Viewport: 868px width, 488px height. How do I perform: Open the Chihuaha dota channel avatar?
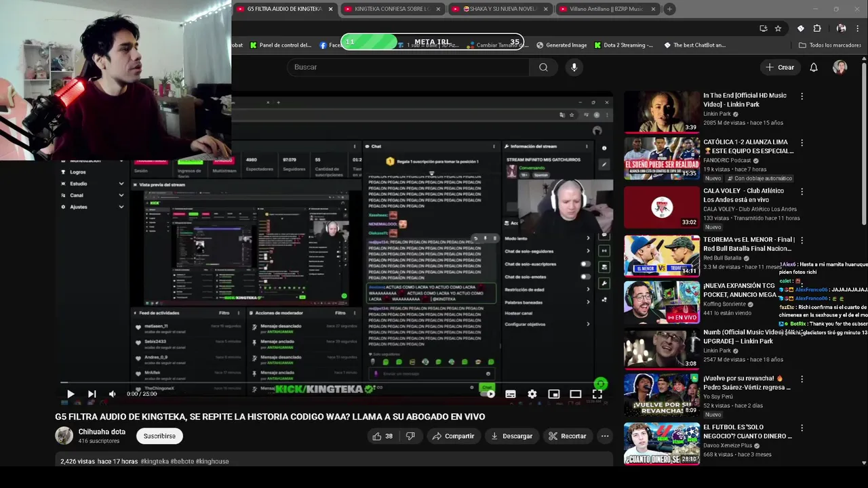(64, 436)
